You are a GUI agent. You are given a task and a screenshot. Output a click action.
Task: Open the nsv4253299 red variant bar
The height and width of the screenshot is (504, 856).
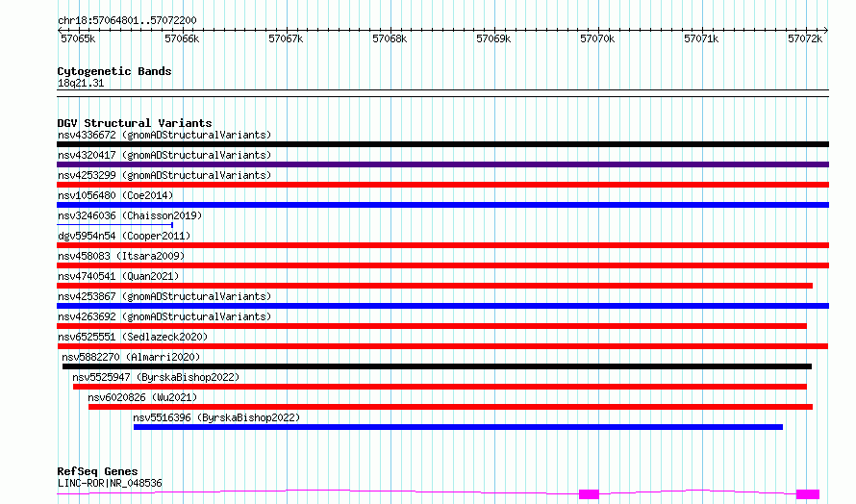[442, 185]
